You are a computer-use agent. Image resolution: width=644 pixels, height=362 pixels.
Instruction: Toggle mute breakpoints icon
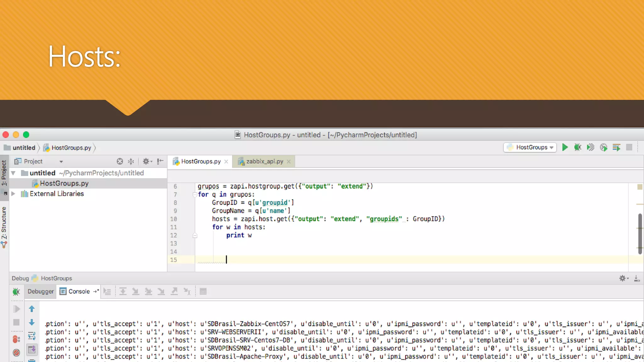coord(16,353)
